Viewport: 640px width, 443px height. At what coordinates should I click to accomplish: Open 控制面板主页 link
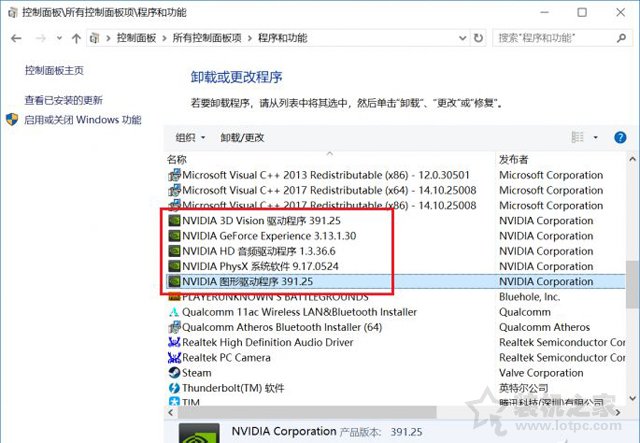(54, 70)
